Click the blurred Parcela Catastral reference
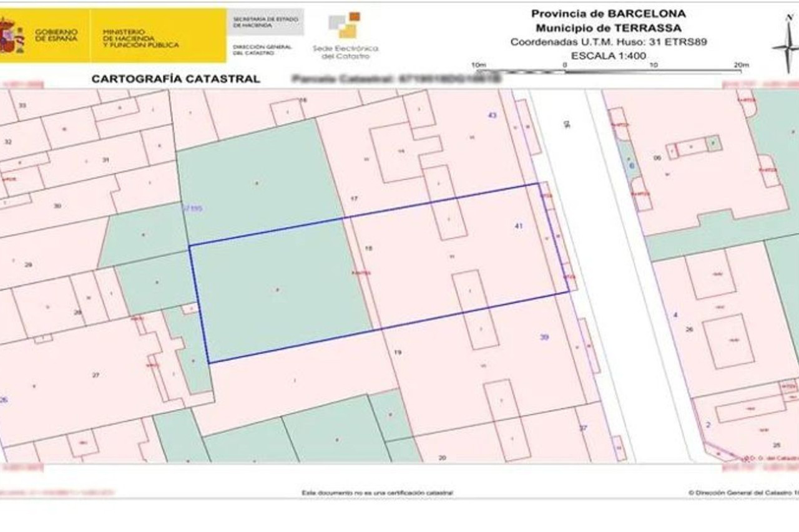This screenshot has height=532, width=799. pos(397,79)
